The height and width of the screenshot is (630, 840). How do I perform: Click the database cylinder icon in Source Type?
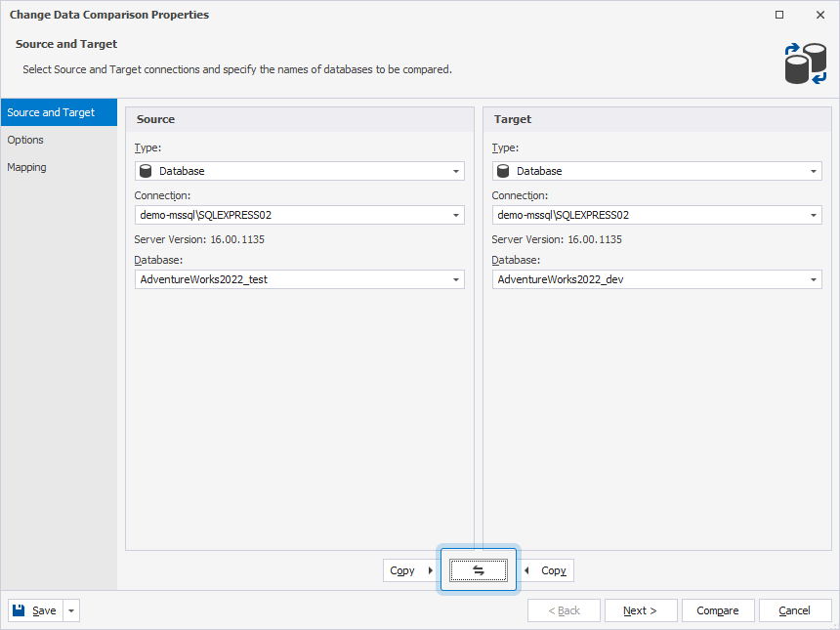147,171
